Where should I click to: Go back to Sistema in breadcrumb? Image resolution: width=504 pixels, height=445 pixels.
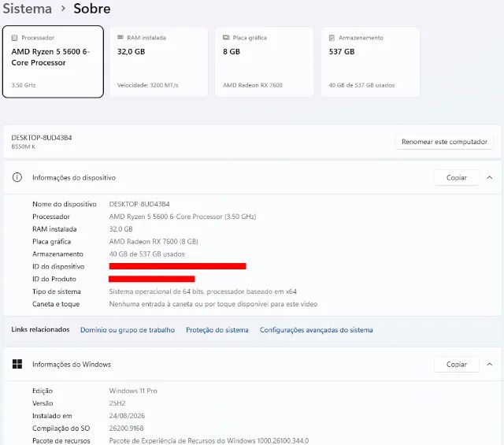pyautogui.click(x=28, y=9)
